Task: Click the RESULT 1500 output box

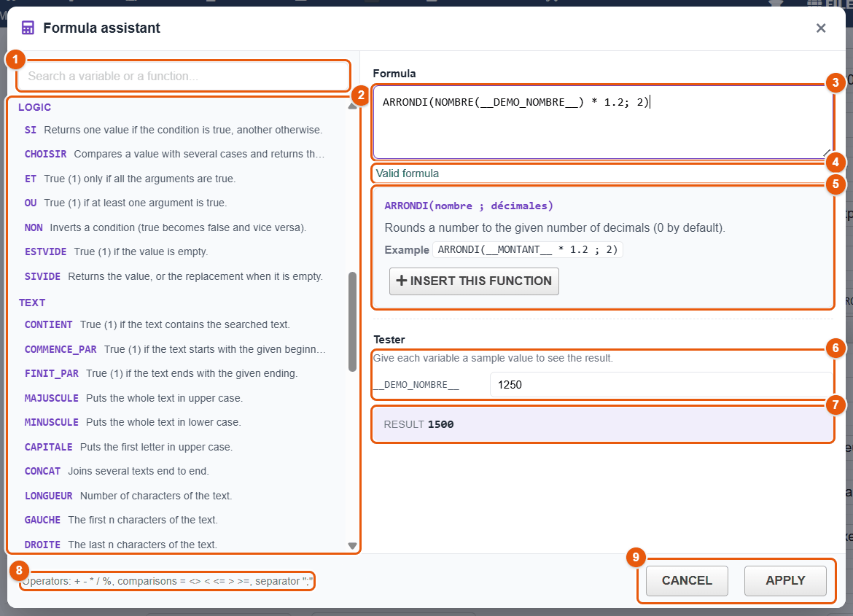Action: pyautogui.click(x=603, y=424)
